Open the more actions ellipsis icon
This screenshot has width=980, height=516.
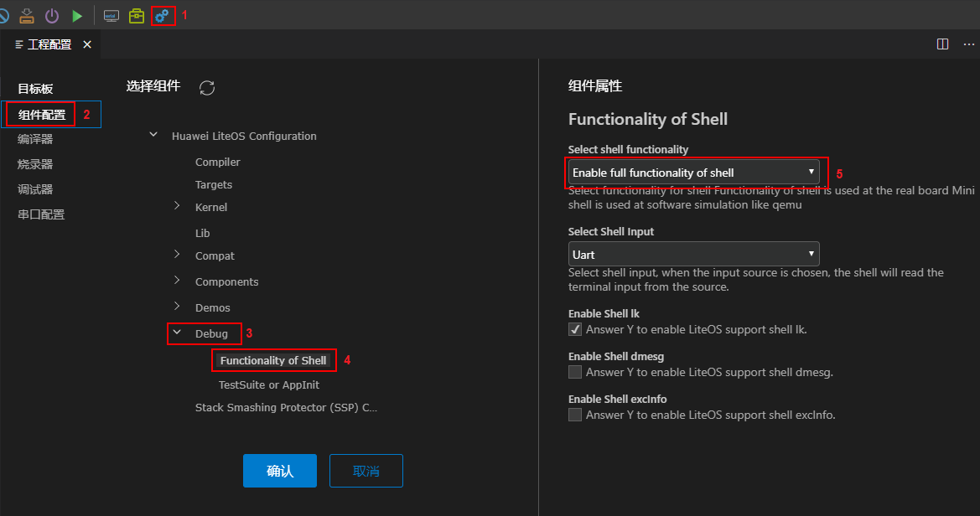tap(969, 44)
